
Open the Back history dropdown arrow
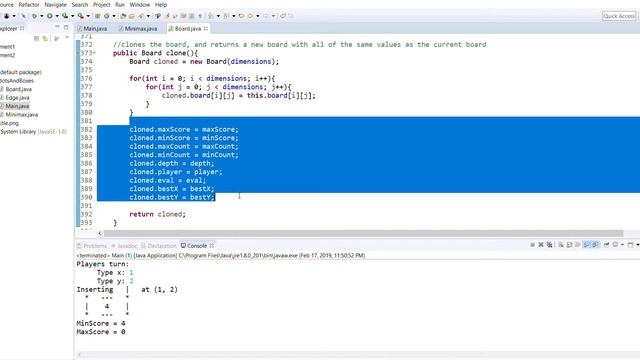click(x=258, y=16)
